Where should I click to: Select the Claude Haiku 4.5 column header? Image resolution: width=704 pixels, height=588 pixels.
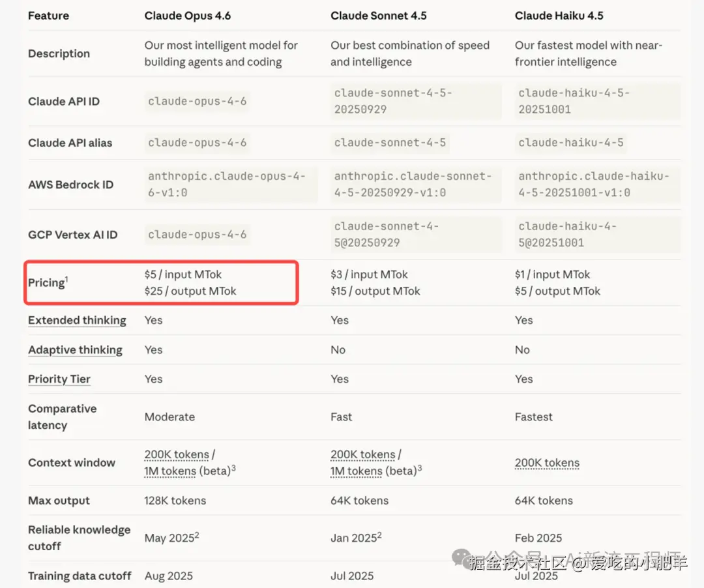pyautogui.click(x=559, y=16)
